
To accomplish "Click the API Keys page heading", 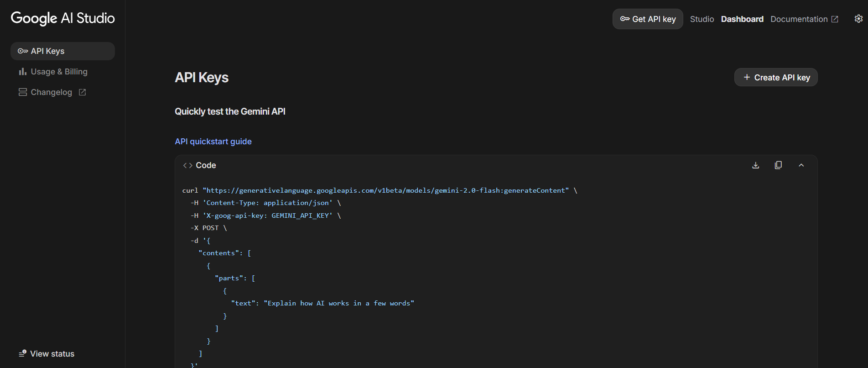I will [202, 78].
